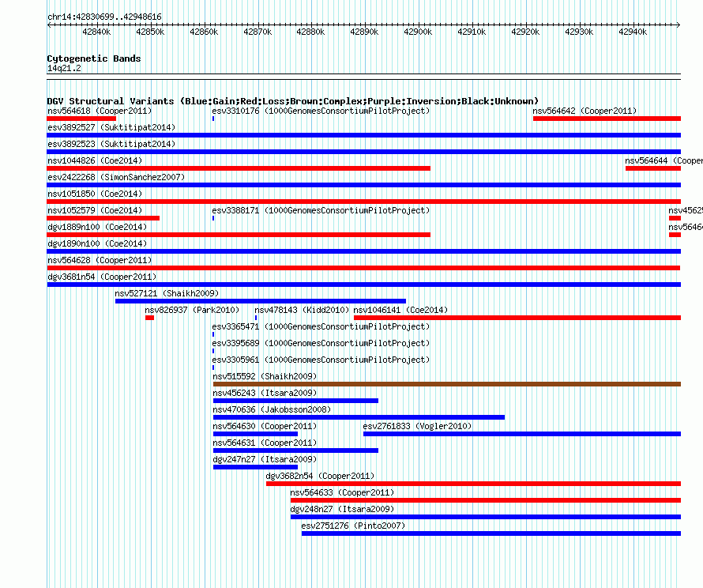Select the blue bar of dgv248n27

(486, 517)
